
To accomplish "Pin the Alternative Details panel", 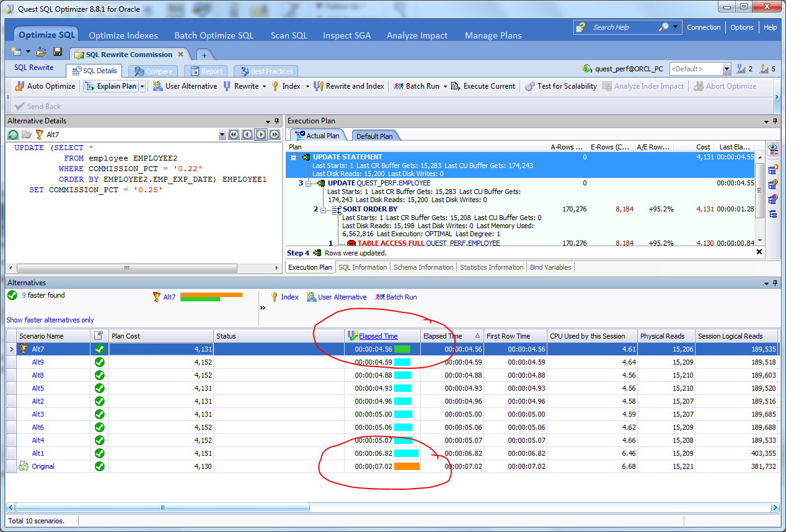I will click(276, 121).
